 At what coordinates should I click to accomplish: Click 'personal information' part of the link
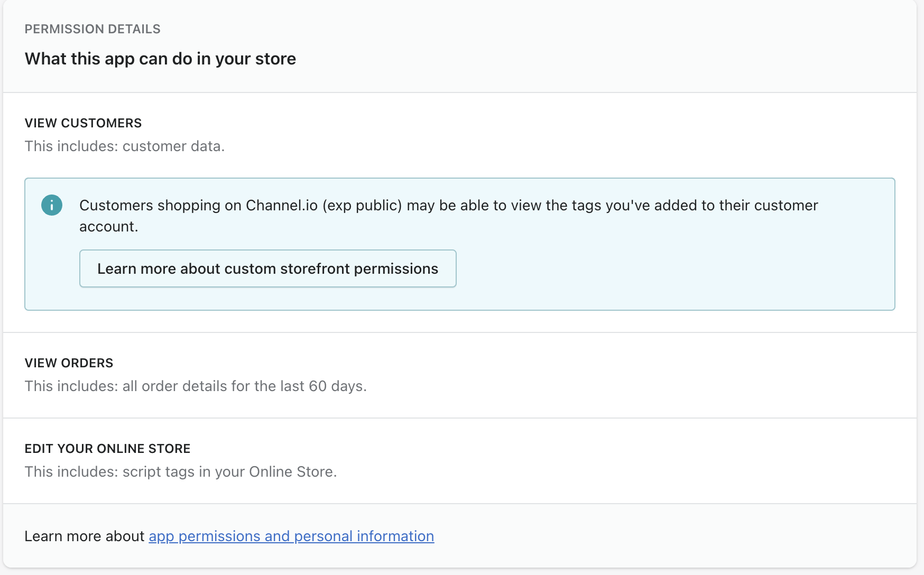(x=364, y=536)
